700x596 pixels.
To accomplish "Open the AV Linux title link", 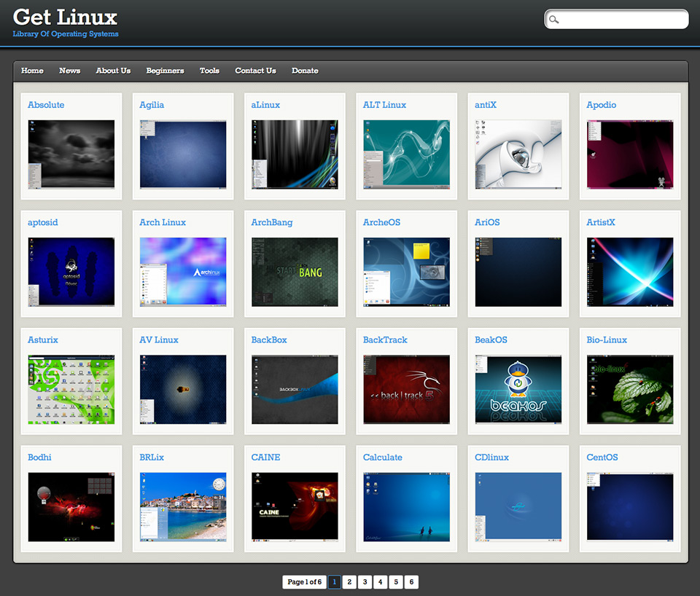I will click(159, 340).
